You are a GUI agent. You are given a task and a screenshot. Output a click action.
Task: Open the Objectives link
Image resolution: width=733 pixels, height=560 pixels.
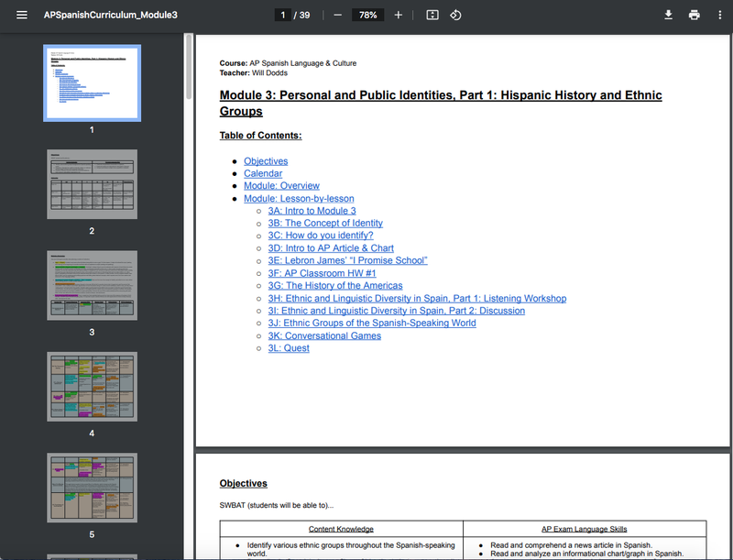coord(266,161)
